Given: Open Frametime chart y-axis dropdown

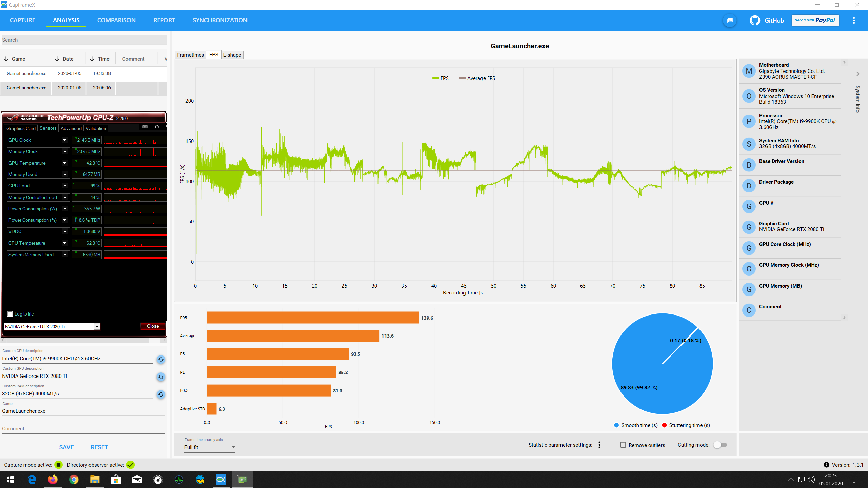Looking at the screenshot, I should [x=210, y=447].
